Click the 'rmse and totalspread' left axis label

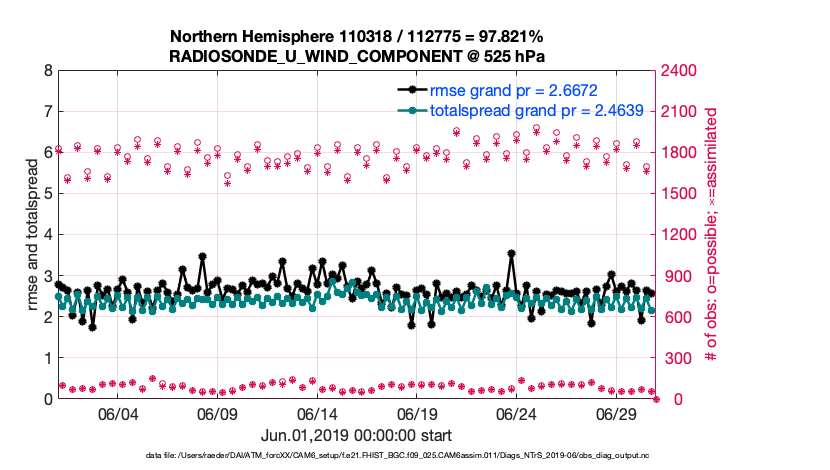[32, 235]
